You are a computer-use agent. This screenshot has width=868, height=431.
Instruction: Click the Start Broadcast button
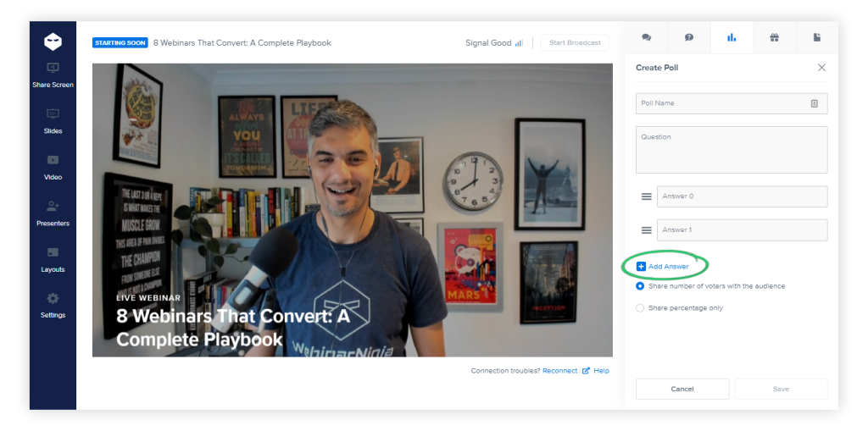click(x=575, y=42)
